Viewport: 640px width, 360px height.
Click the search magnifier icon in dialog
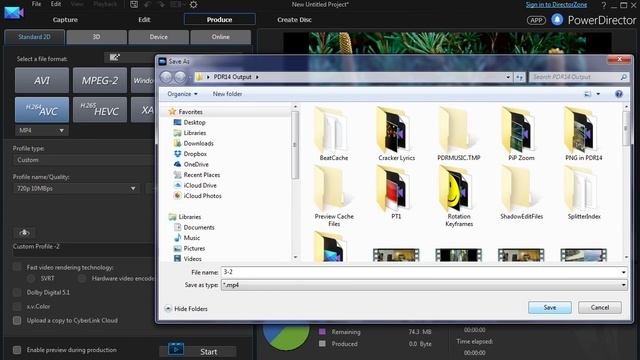(x=623, y=77)
